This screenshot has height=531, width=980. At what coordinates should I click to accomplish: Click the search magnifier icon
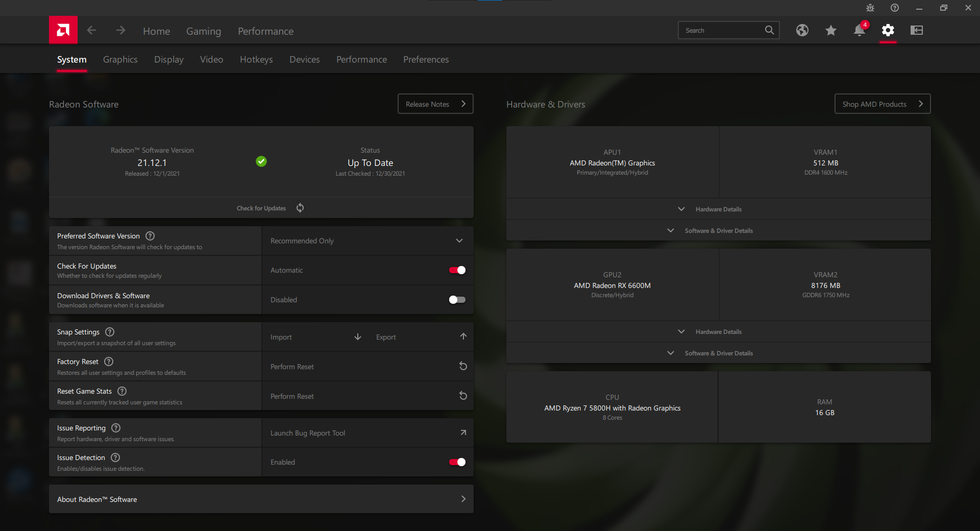[769, 30]
